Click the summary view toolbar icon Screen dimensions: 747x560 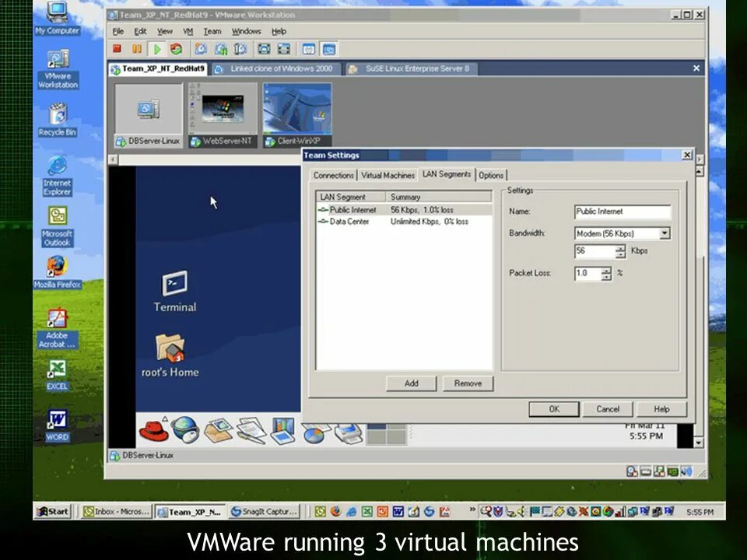point(309,49)
